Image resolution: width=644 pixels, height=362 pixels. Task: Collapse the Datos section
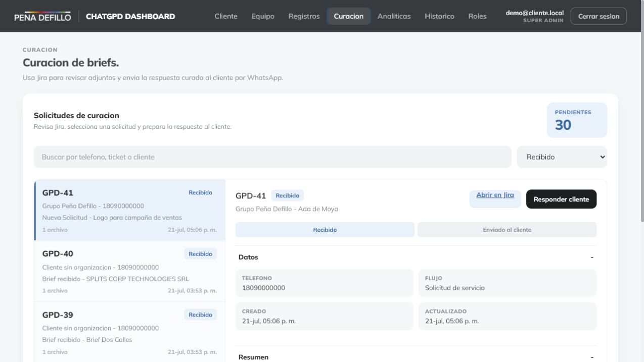pos(416,257)
